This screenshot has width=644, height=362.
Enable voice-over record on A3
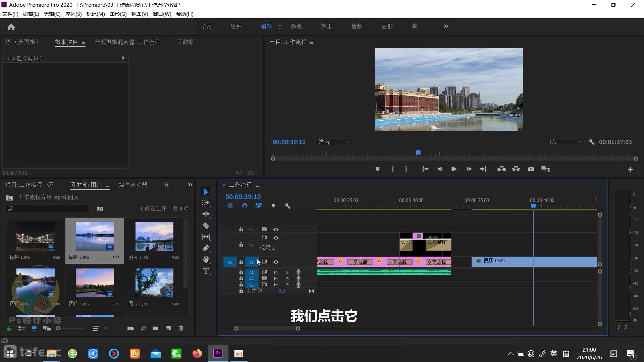click(x=298, y=285)
